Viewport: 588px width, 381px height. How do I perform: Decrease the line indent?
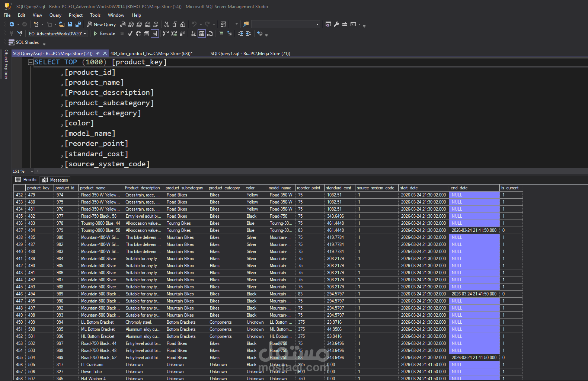pyautogui.click(x=240, y=33)
